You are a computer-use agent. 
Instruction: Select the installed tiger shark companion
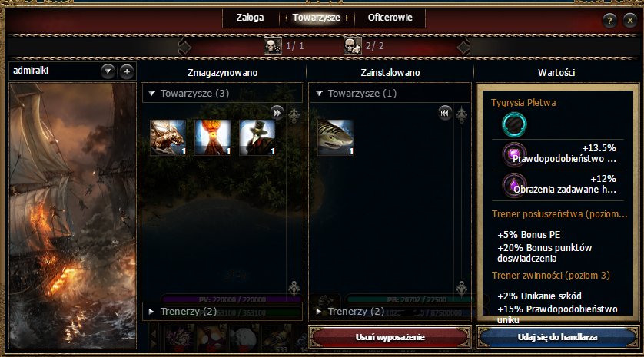336,137
